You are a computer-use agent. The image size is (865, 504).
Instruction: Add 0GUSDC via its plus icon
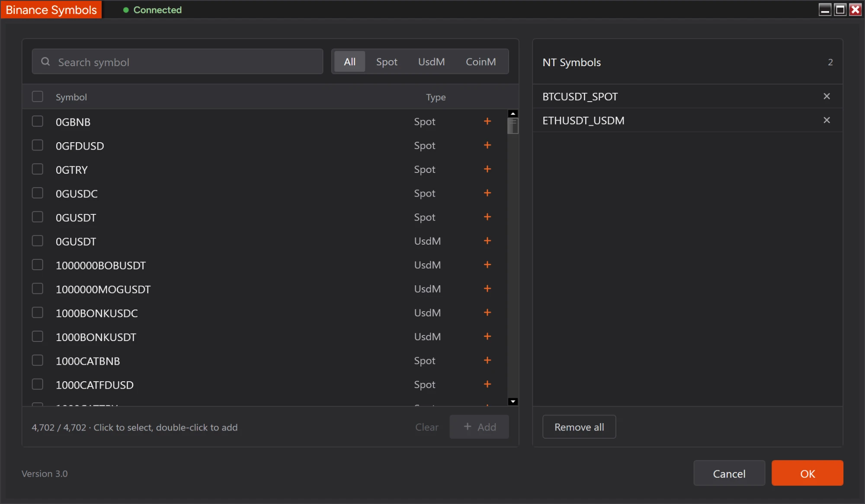coord(487,193)
